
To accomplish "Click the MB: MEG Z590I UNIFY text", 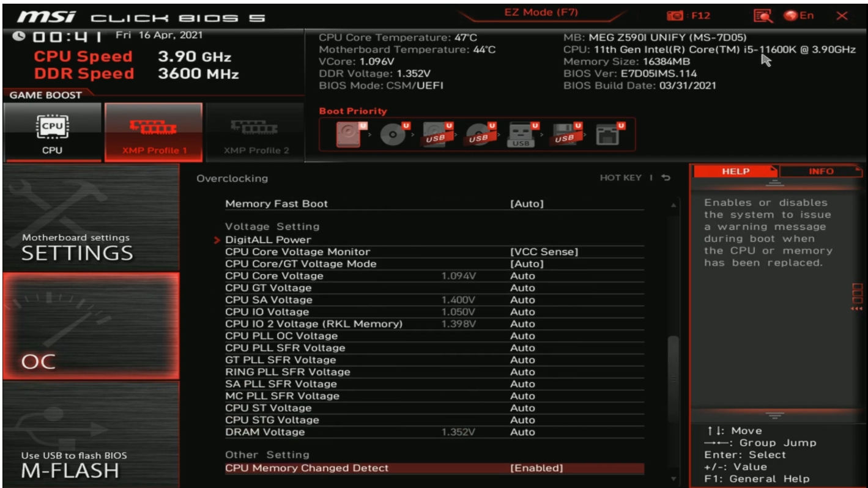I will pos(655,38).
